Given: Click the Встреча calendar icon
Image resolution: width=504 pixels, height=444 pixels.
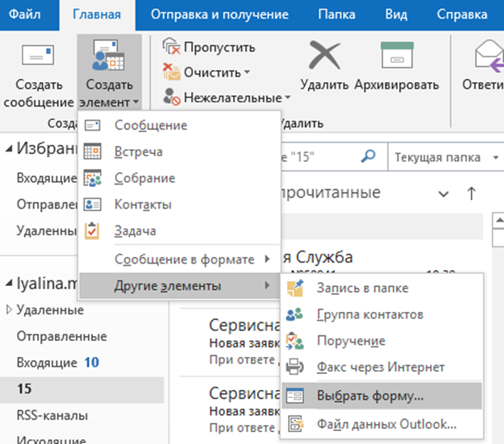Looking at the screenshot, I should point(93,151).
